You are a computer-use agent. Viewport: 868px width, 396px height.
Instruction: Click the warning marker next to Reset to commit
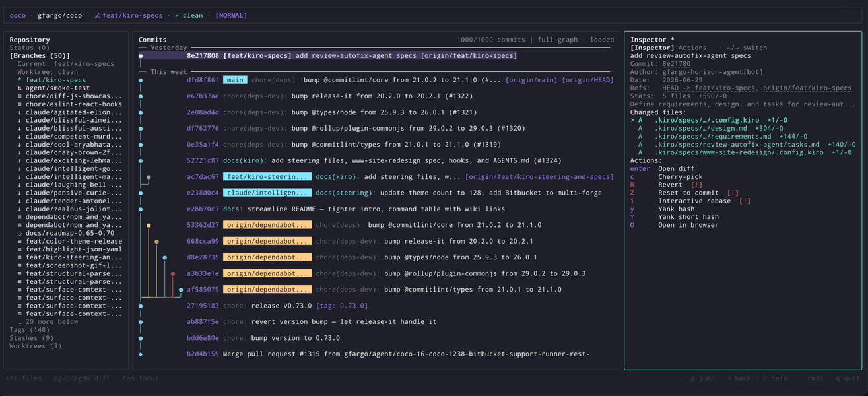click(x=733, y=193)
